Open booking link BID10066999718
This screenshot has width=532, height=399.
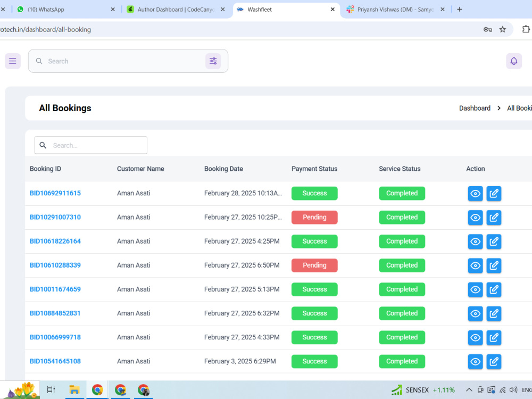click(55, 337)
